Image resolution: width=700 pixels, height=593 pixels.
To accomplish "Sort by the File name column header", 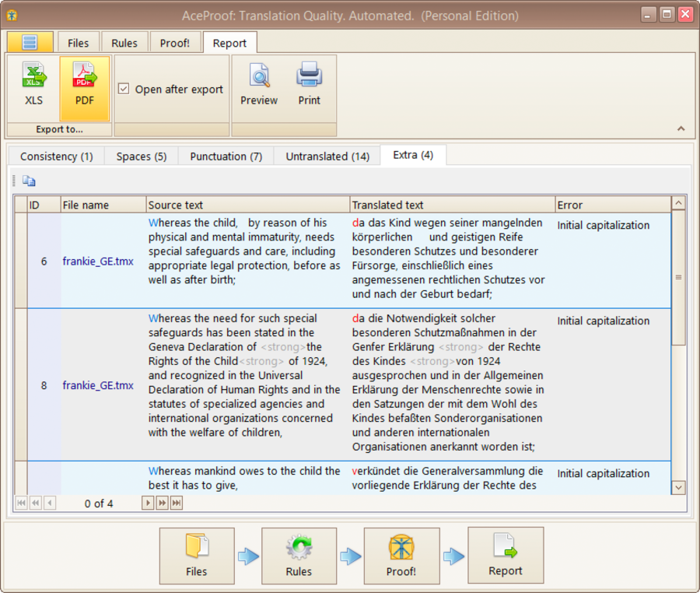I will point(103,205).
